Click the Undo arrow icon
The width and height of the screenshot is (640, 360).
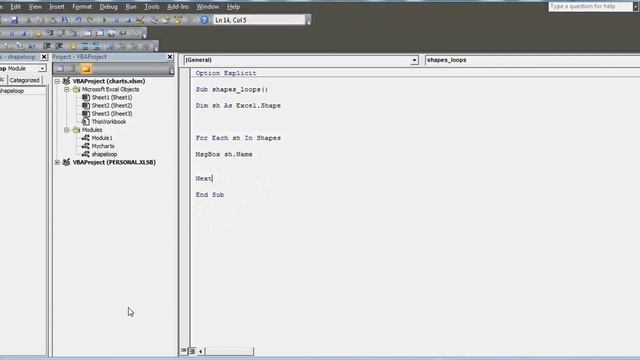pyautogui.click(x=78, y=20)
